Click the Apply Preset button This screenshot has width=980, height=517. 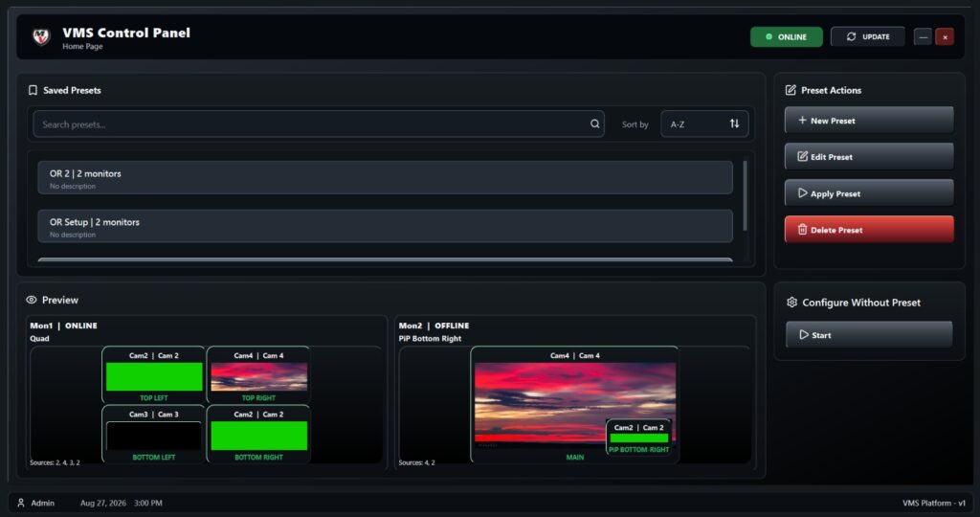tap(869, 193)
